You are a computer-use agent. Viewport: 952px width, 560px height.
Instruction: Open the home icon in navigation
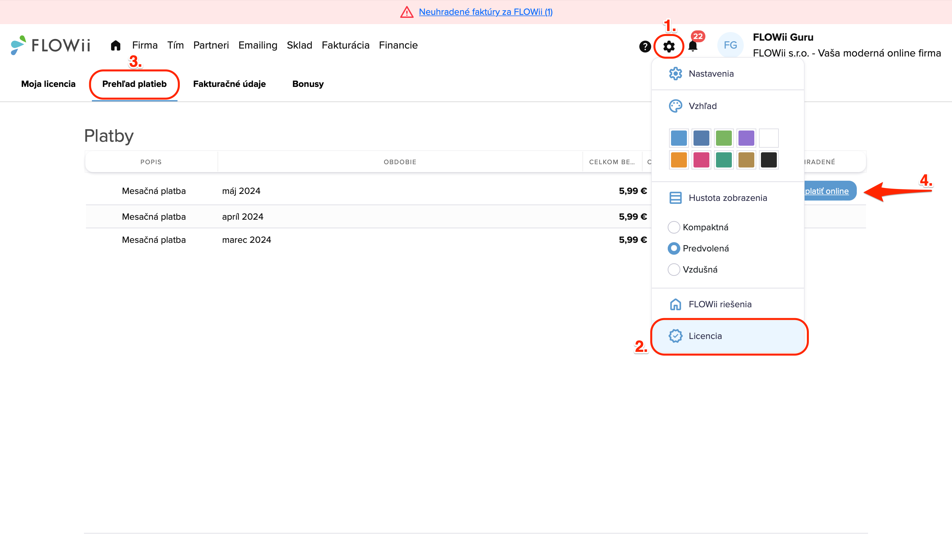point(116,46)
